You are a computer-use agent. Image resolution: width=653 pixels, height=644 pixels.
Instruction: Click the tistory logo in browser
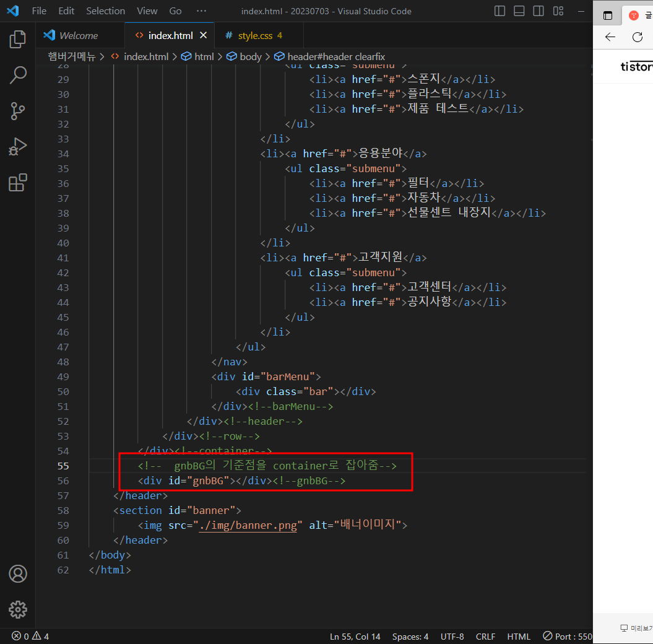[x=636, y=67]
